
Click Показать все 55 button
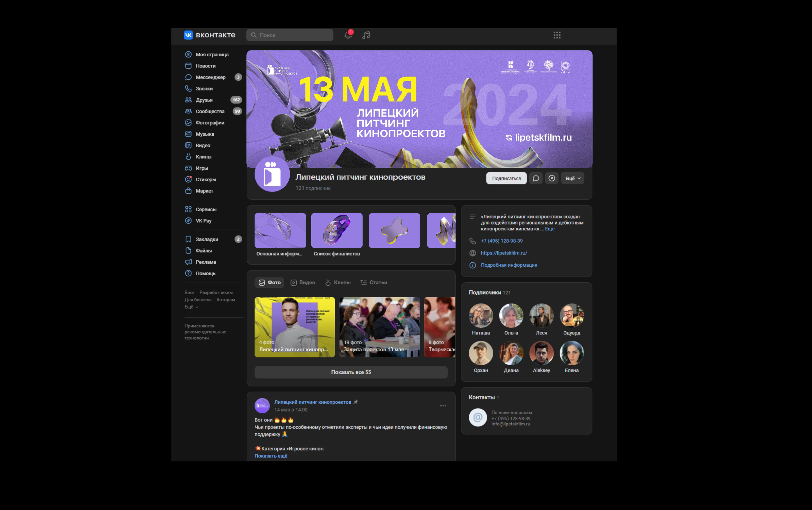351,372
